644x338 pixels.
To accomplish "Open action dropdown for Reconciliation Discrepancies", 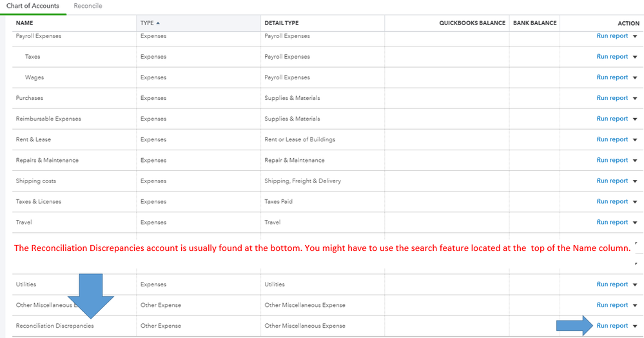I will click(635, 326).
